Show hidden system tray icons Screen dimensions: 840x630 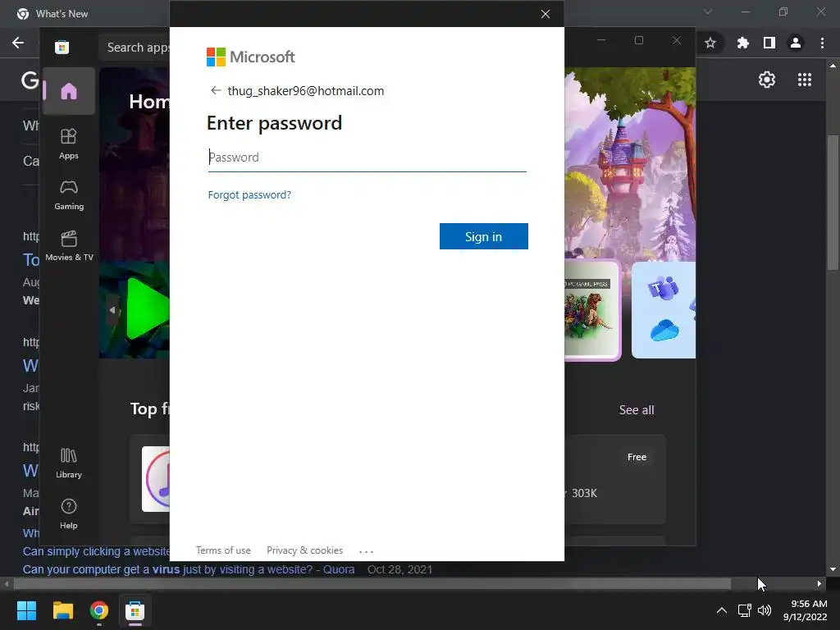[x=722, y=610]
